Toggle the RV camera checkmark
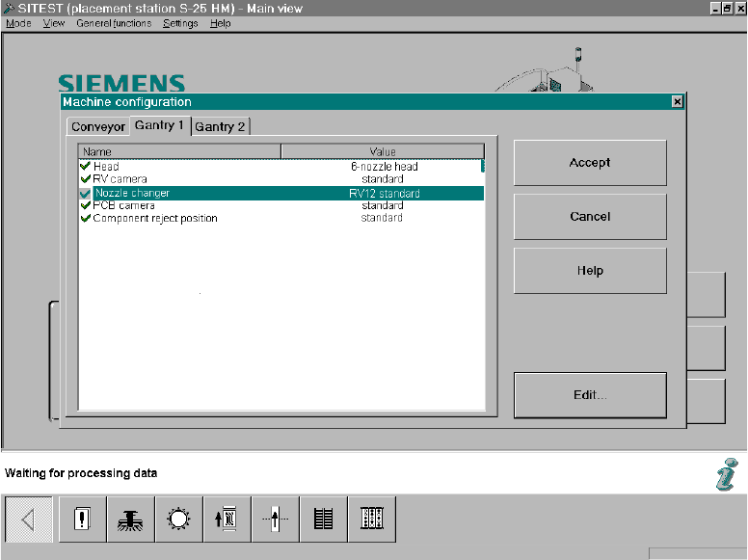The width and height of the screenshot is (748, 560). (86, 179)
